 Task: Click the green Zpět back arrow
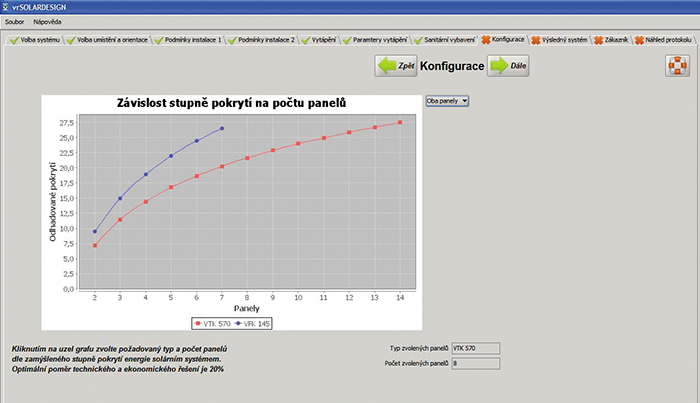point(394,66)
